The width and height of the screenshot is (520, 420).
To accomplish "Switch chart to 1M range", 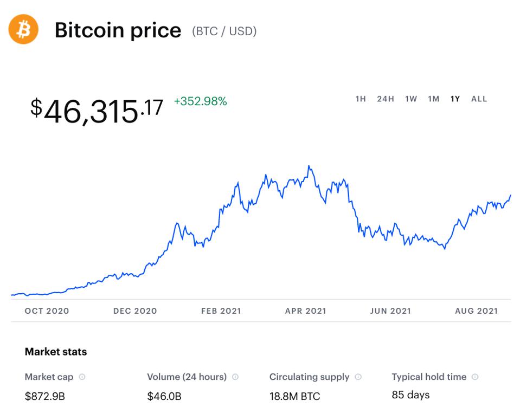I will point(433,99).
